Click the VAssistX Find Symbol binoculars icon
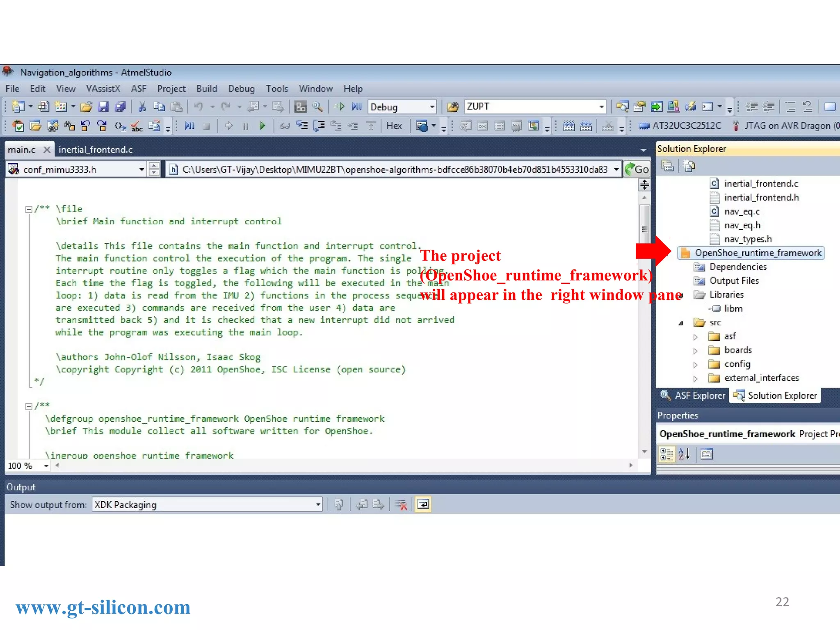Image resolution: width=840 pixels, height=630 pixels. pyautogui.click(x=52, y=126)
